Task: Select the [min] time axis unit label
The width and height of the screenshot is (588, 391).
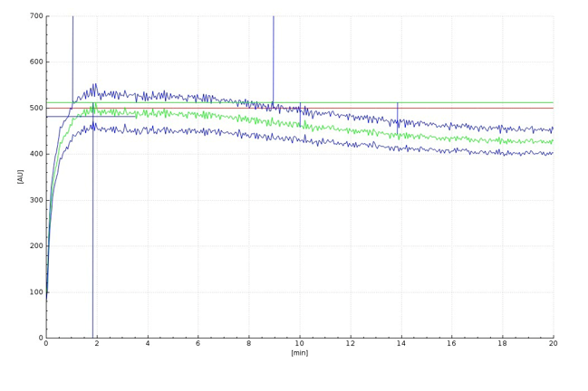Action: click(x=300, y=353)
